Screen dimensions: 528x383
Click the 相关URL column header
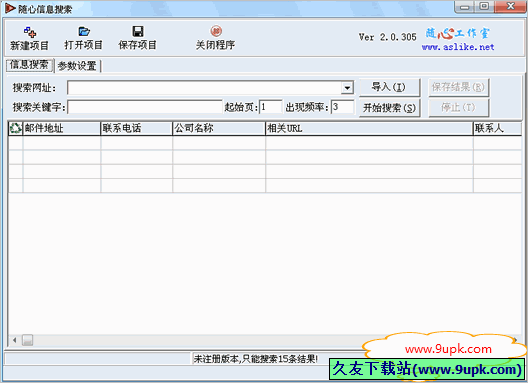click(369, 128)
